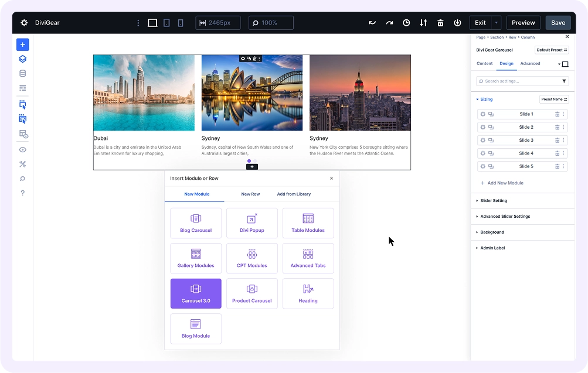Open the history clock icon in top bar
This screenshot has height=373, width=588.
click(406, 23)
